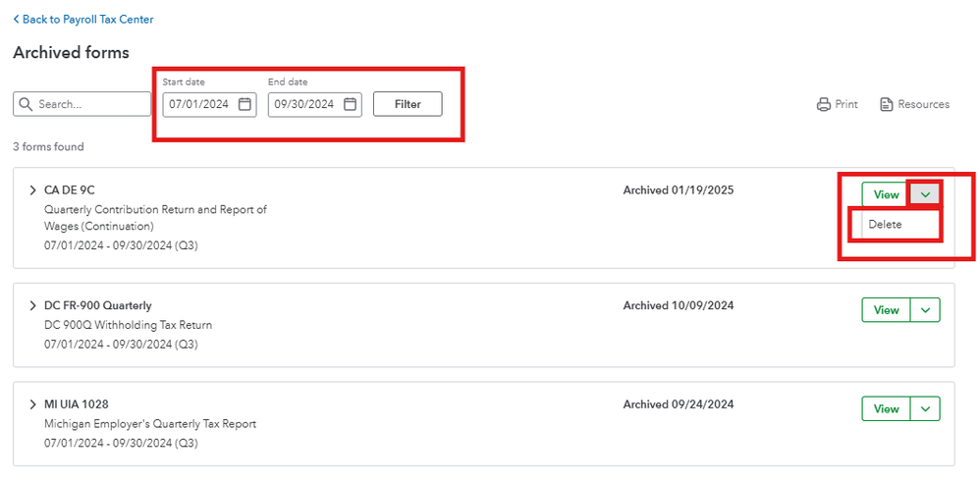Expand the MI UIA 1028 form row
The height and width of the screenshot is (483, 980).
[32, 404]
